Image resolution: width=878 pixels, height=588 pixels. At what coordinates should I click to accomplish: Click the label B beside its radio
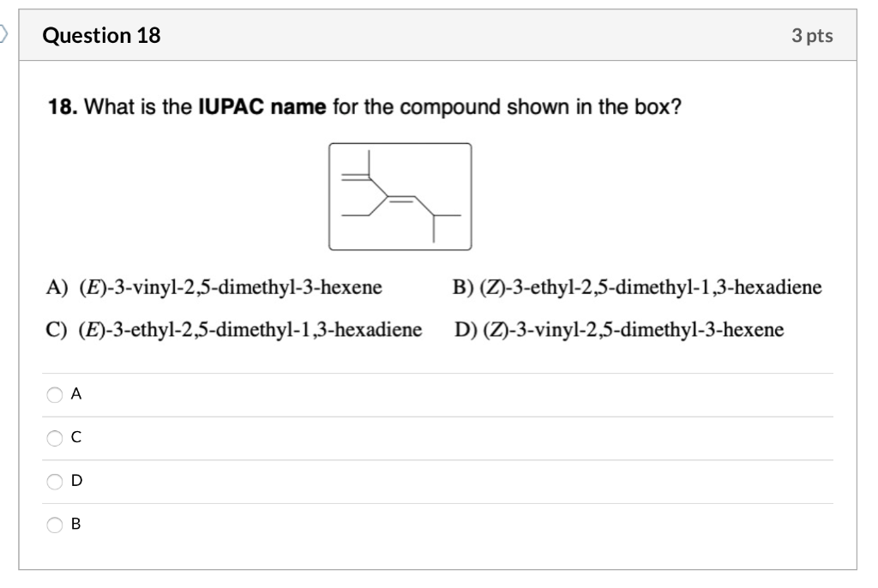click(77, 524)
